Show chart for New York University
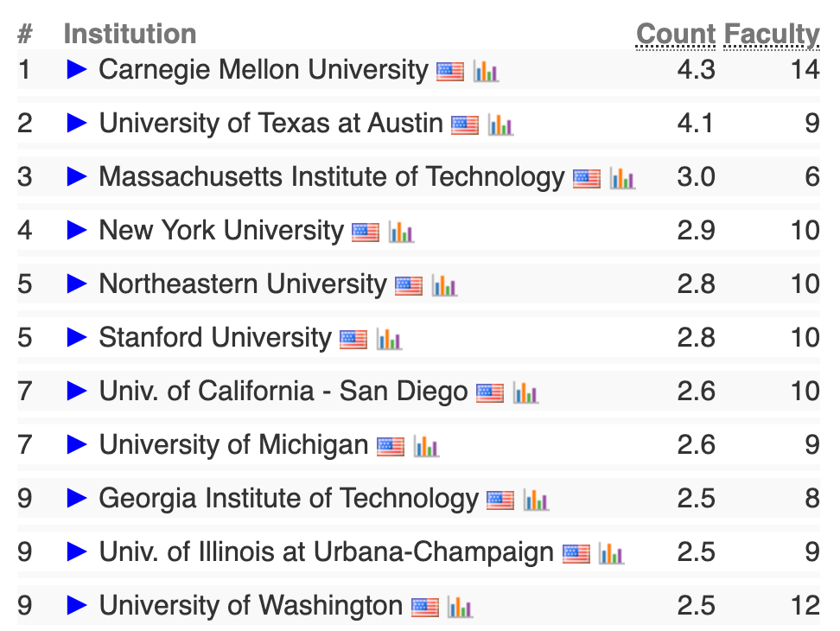The height and width of the screenshot is (631, 840). point(401,232)
